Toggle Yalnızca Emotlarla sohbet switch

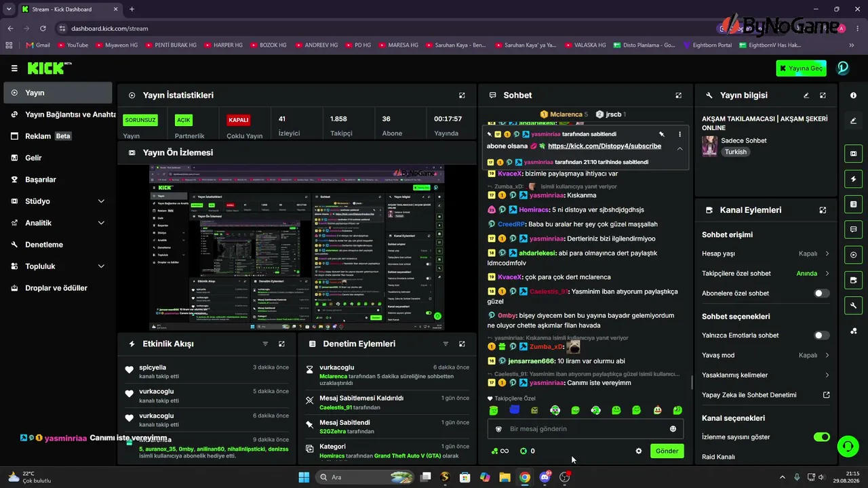pyautogui.click(x=821, y=335)
